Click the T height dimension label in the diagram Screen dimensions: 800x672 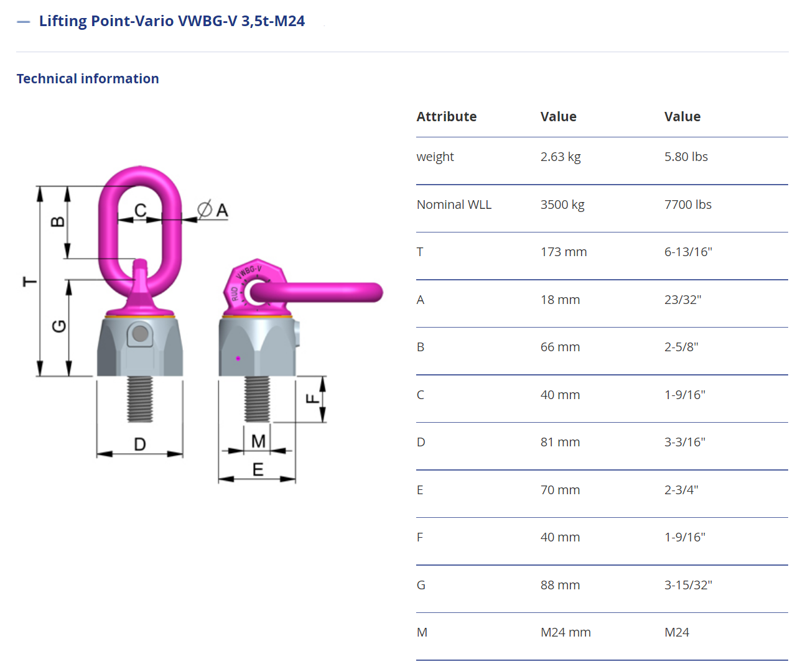point(29,282)
